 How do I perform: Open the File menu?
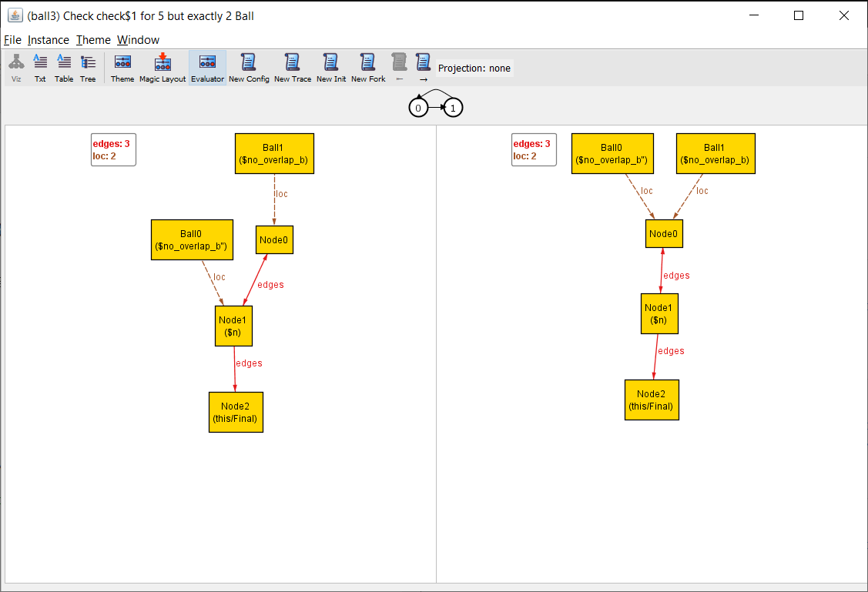(12, 40)
